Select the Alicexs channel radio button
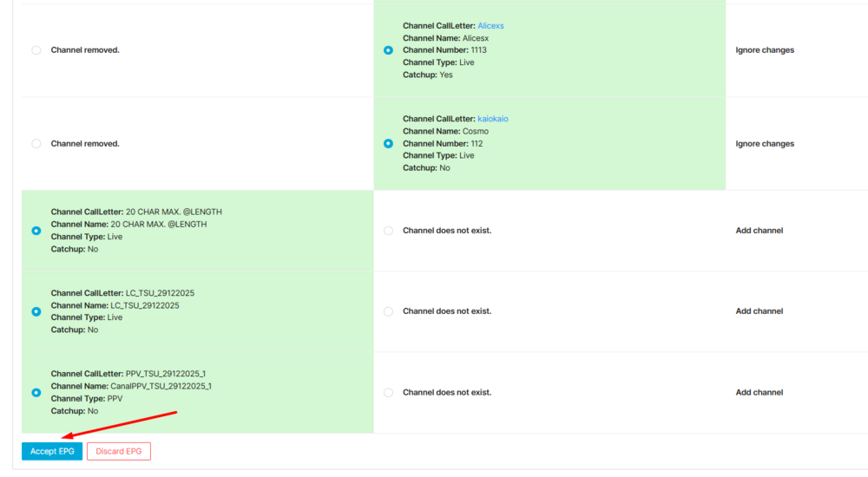Image resolution: width=868 pixels, height=477 pixels. click(x=388, y=50)
